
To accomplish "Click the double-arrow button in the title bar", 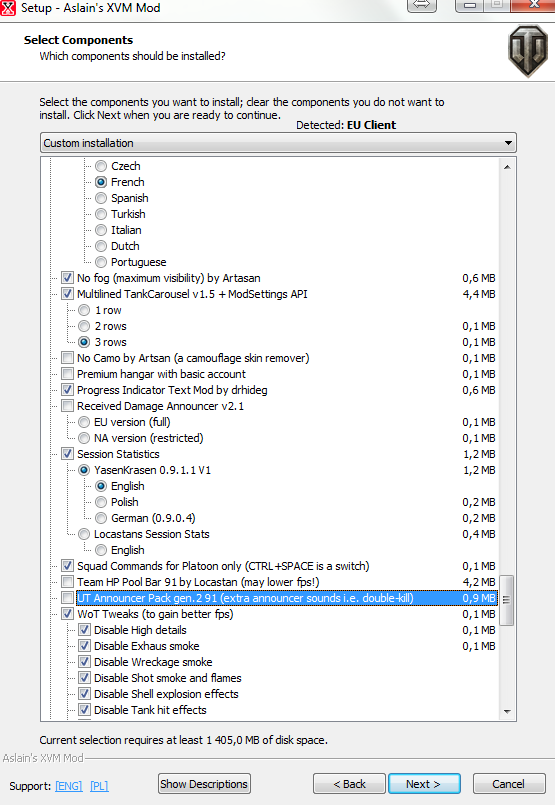I will tap(422, 5).
